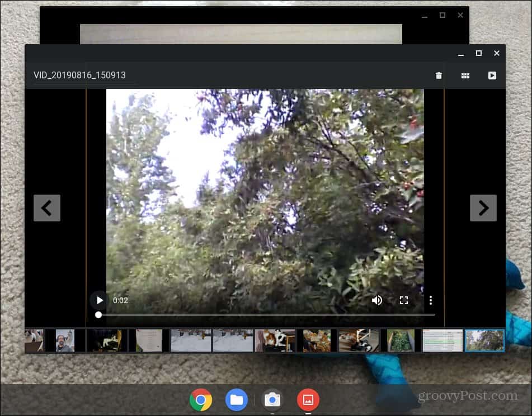Select the second snow scene thumbnail
This screenshot has width=532, height=416.
pyautogui.click(x=233, y=341)
